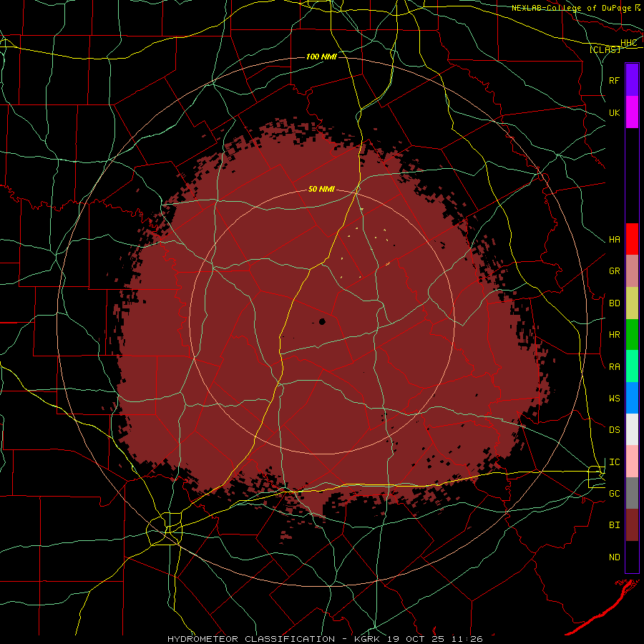
Task: Click the BI legend label
Action: point(615,525)
